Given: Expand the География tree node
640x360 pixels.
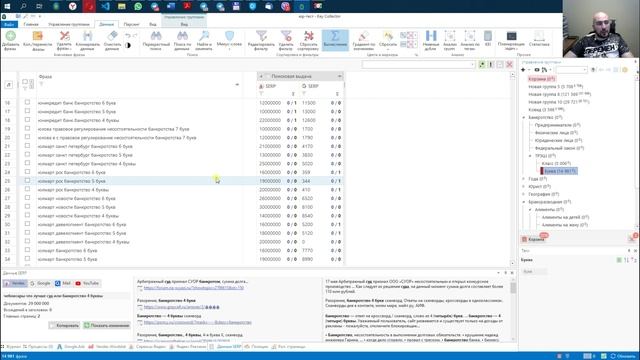Looking at the screenshot, I should click(524, 194).
